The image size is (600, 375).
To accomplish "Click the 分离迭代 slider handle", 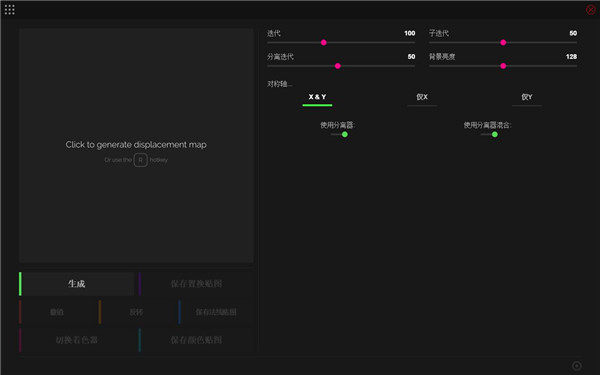I will (338, 66).
